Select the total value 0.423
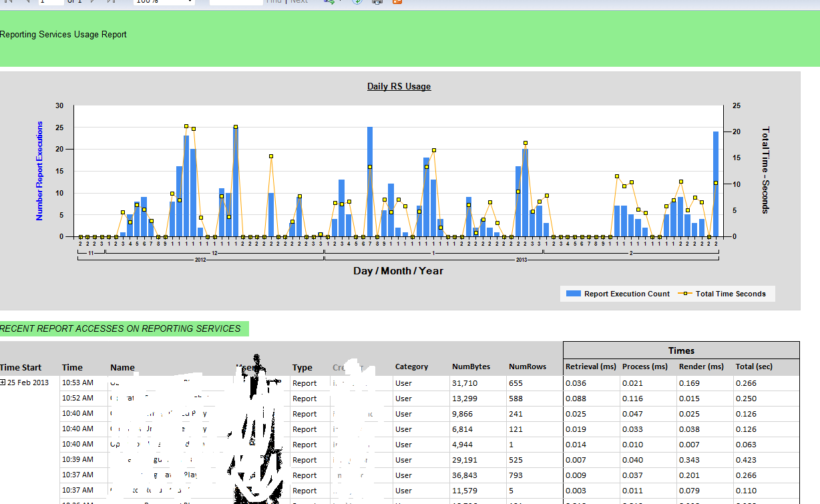820x504 pixels. pos(747,460)
